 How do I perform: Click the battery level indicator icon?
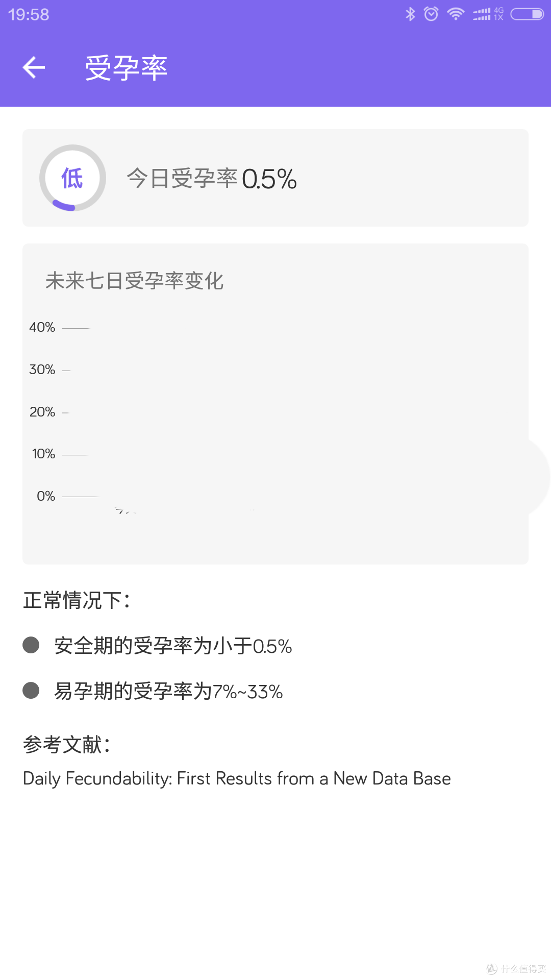coord(528,14)
